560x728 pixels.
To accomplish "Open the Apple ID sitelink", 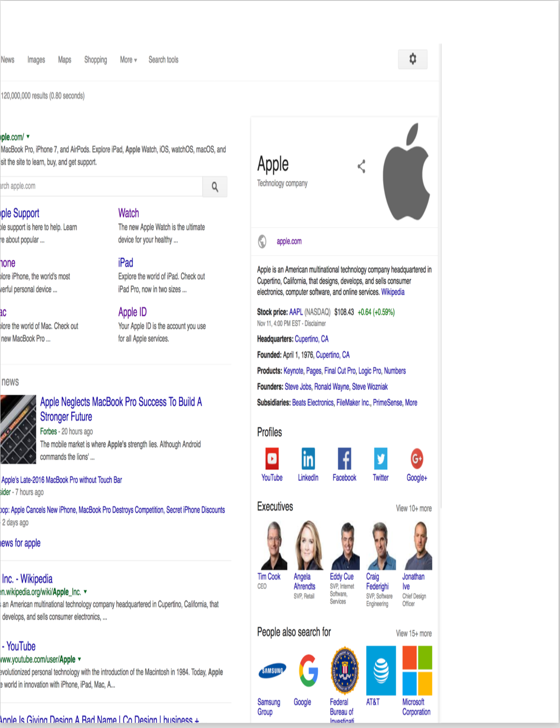I will click(x=132, y=312).
